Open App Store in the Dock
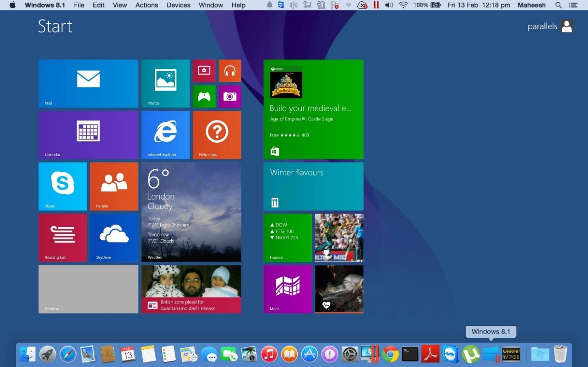The image size is (588, 367). [x=310, y=354]
